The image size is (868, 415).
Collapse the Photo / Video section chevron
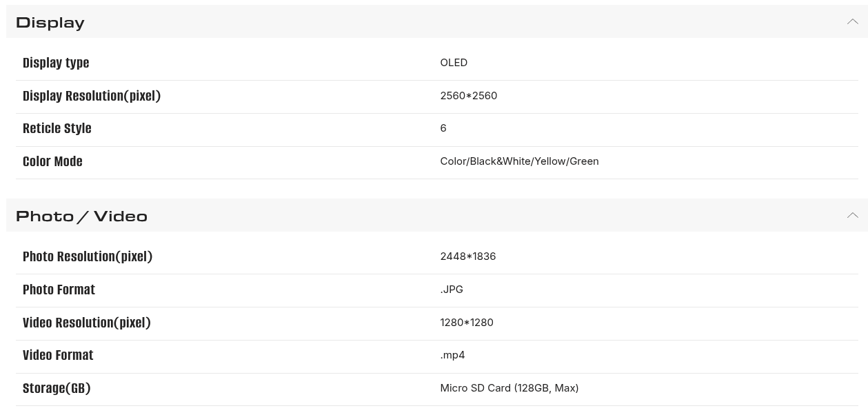click(852, 216)
